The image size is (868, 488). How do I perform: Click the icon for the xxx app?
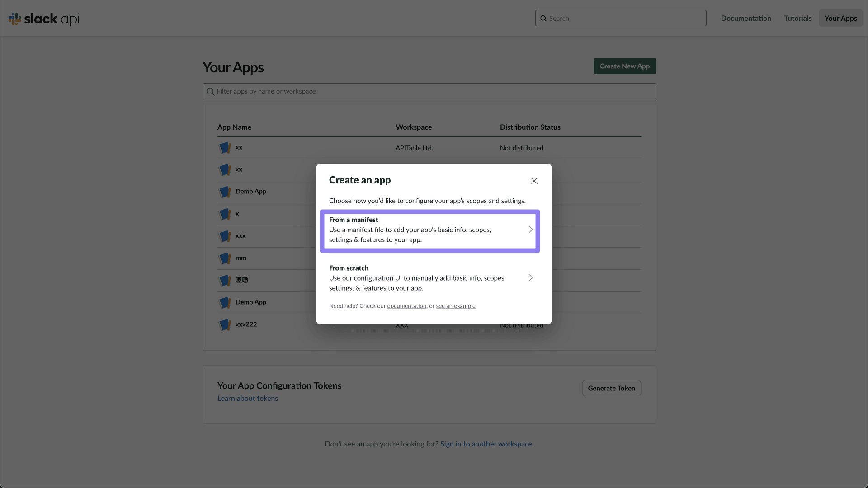(x=225, y=236)
